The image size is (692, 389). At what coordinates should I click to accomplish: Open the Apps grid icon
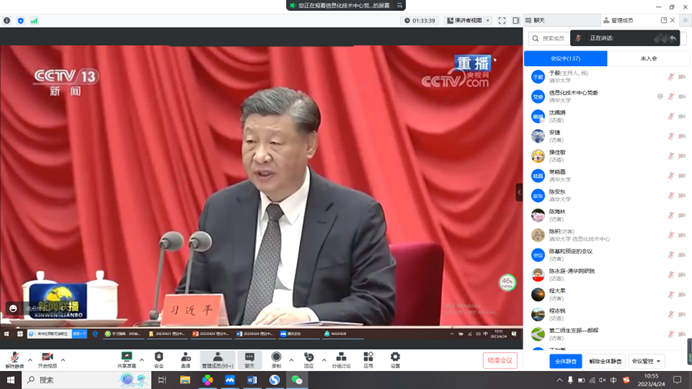[368, 359]
